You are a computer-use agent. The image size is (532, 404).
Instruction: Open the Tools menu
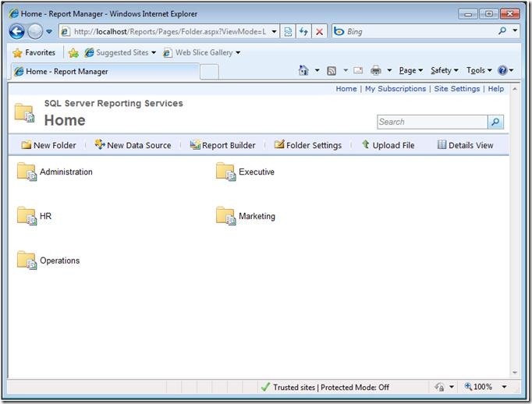click(x=479, y=70)
